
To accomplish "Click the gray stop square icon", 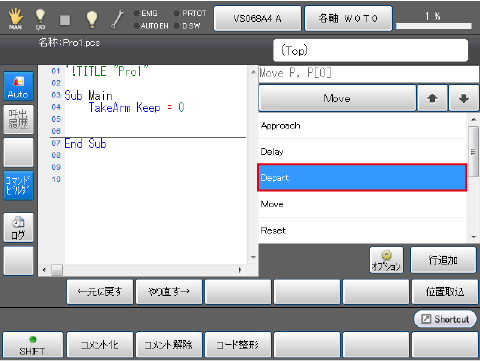I will click(x=65, y=20).
